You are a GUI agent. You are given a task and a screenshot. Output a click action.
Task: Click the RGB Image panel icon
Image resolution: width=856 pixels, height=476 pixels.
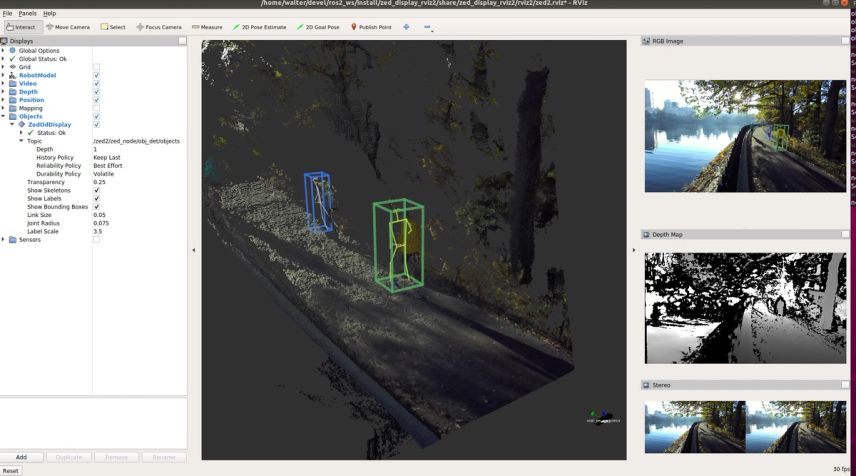pos(646,41)
